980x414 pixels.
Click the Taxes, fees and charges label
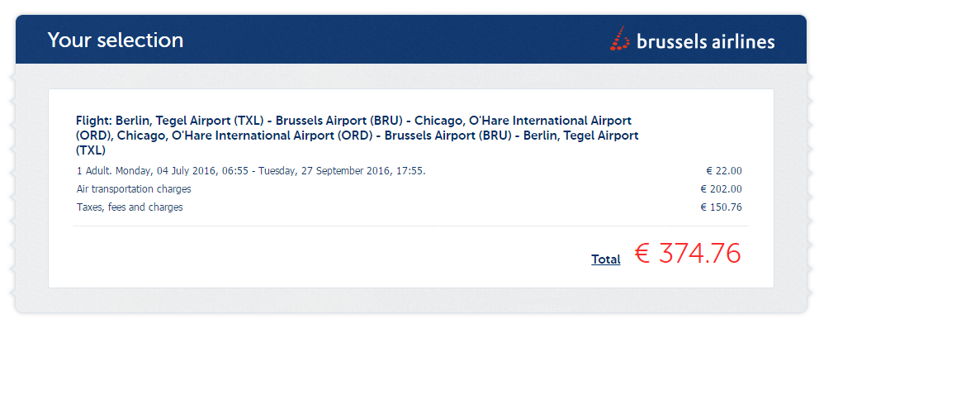(x=130, y=207)
